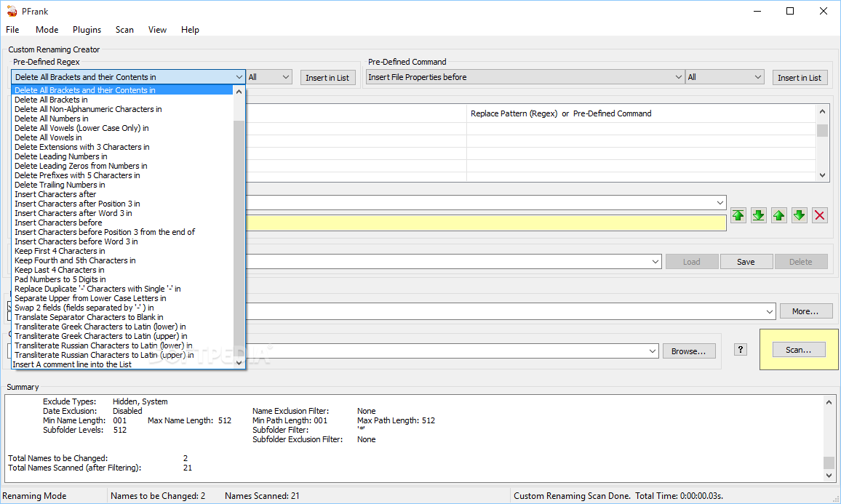Move selected entry to bottom of list
Screen dimensions: 841x504
point(759,215)
